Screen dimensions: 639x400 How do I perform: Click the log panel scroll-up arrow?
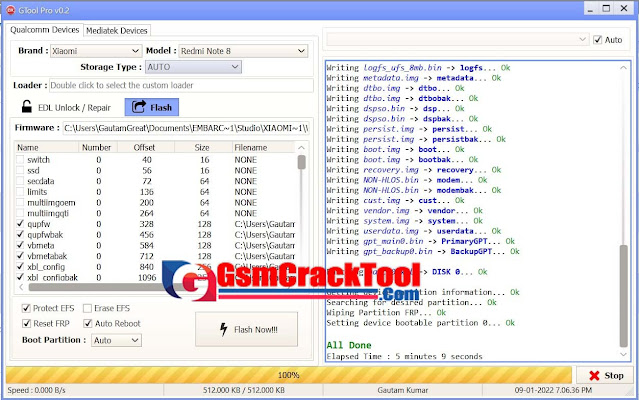[x=624, y=68]
